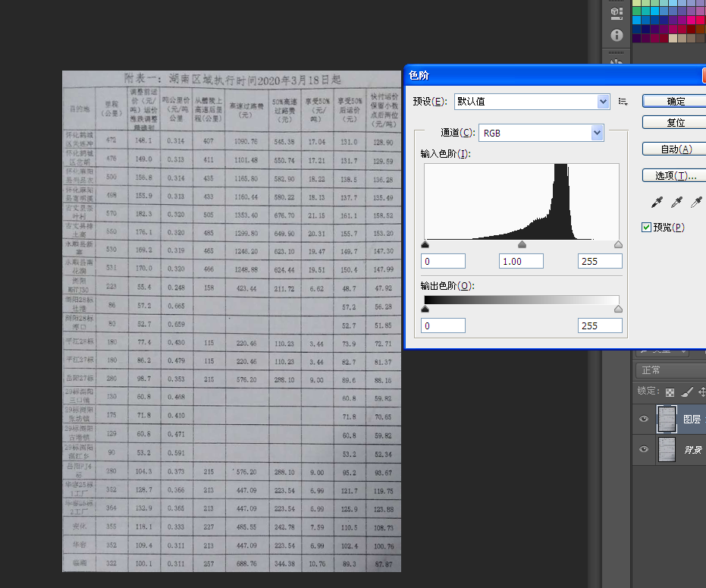Click the output shadow field 0
The height and width of the screenshot is (588, 706).
coord(443,325)
